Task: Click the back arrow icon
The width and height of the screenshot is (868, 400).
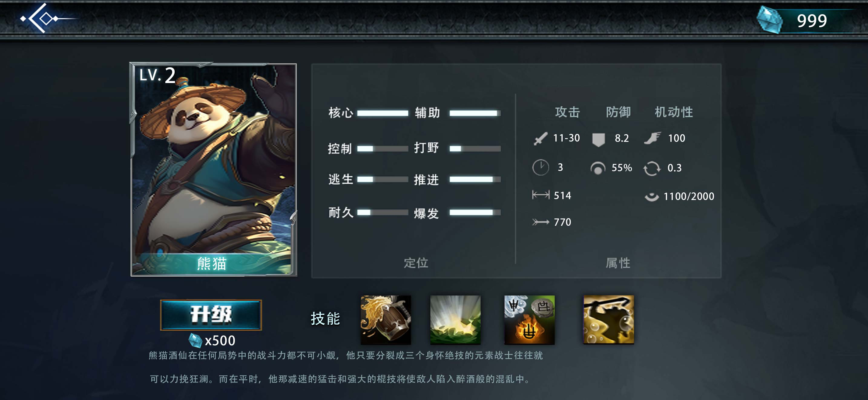Action: (x=43, y=18)
